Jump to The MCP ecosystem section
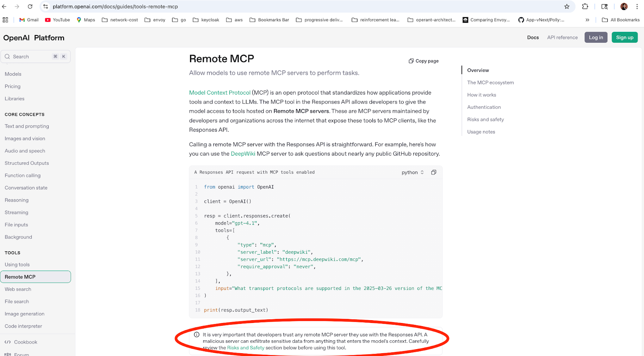This screenshot has height=356, width=644. (x=491, y=83)
